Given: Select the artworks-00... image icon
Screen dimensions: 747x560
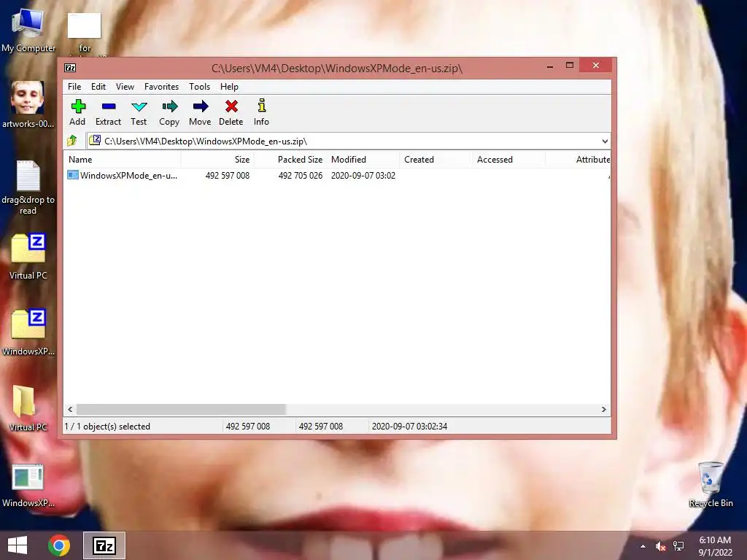Looking at the screenshot, I should 28,105.
